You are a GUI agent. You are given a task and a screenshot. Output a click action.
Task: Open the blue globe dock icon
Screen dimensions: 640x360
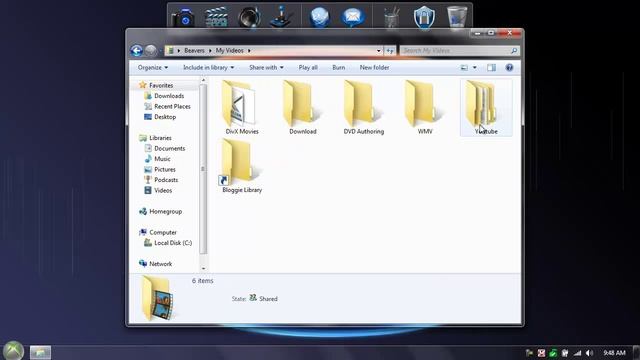pyautogui.click(x=319, y=18)
